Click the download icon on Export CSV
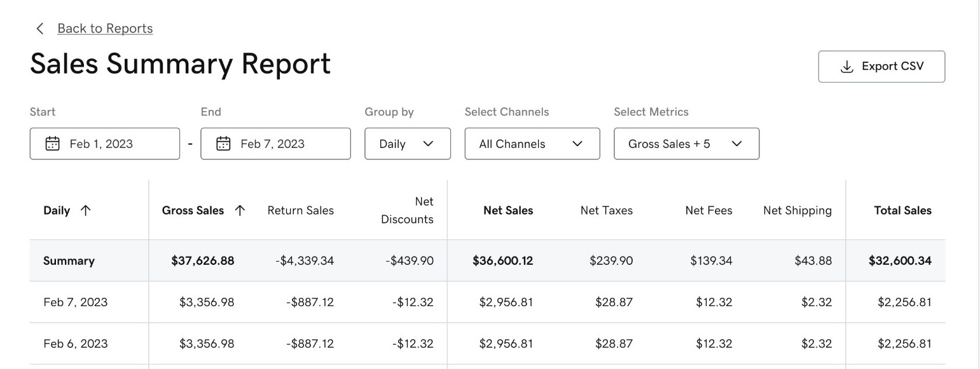Screen dimensions: 980x369 pyautogui.click(x=846, y=67)
